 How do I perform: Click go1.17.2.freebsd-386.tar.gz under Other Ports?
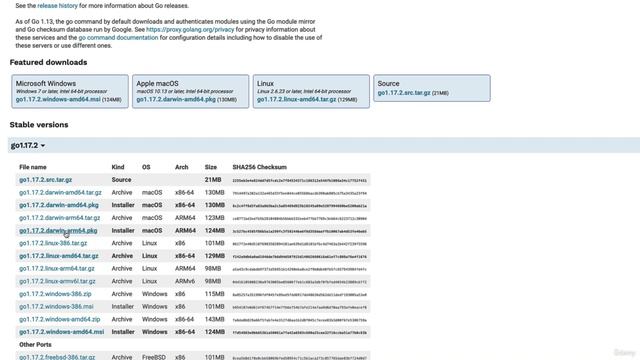[57, 357]
